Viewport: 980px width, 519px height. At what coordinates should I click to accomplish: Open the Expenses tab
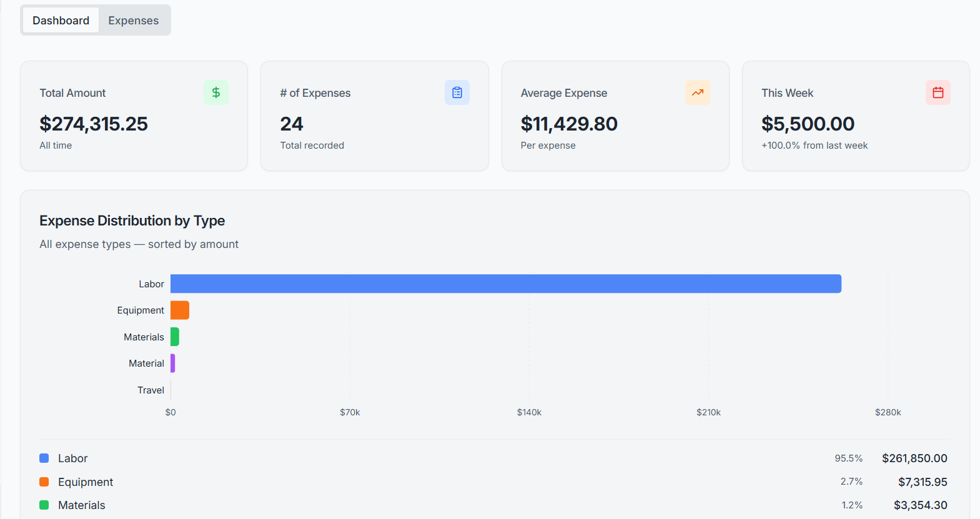pyautogui.click(x=134, y=21)
